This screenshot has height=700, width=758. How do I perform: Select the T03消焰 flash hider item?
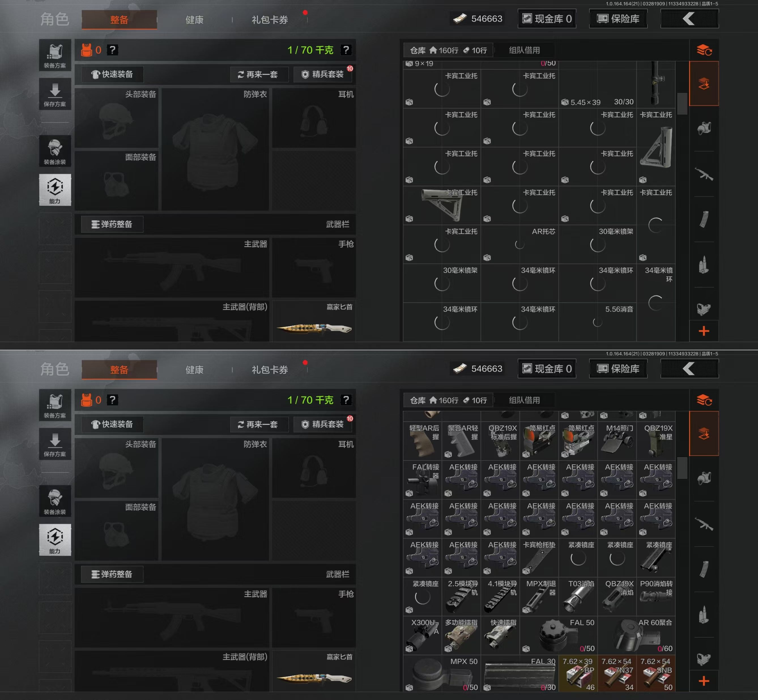tap(578, 597)
